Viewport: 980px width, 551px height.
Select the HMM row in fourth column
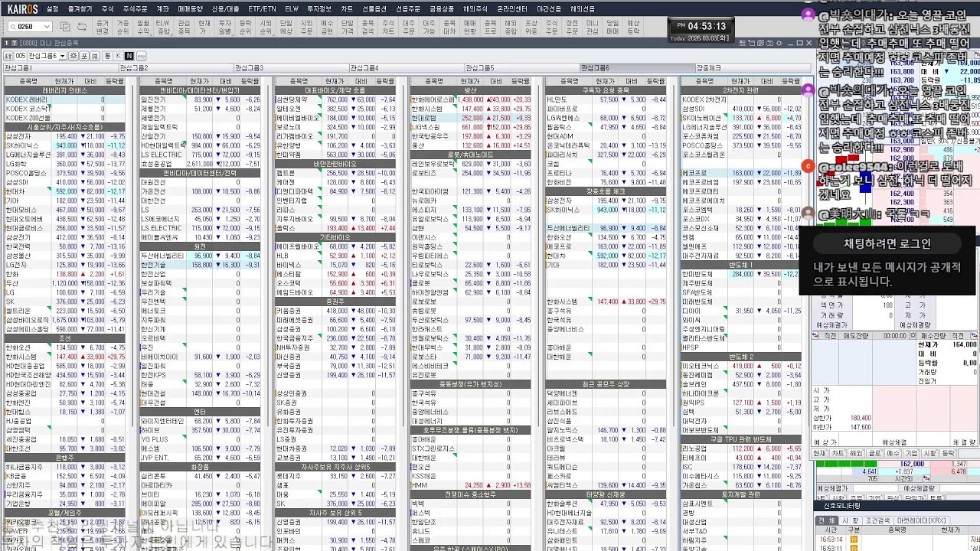tap(472, 485)
